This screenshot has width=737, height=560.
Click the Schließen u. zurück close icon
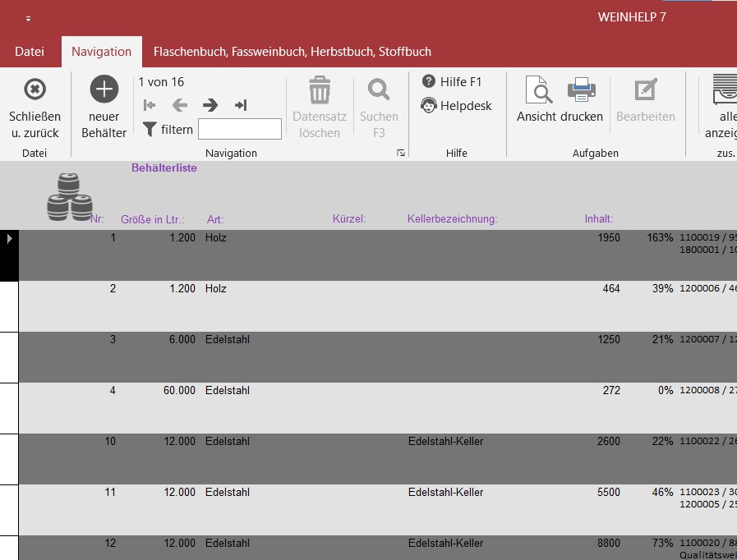[x=35, y=90]
